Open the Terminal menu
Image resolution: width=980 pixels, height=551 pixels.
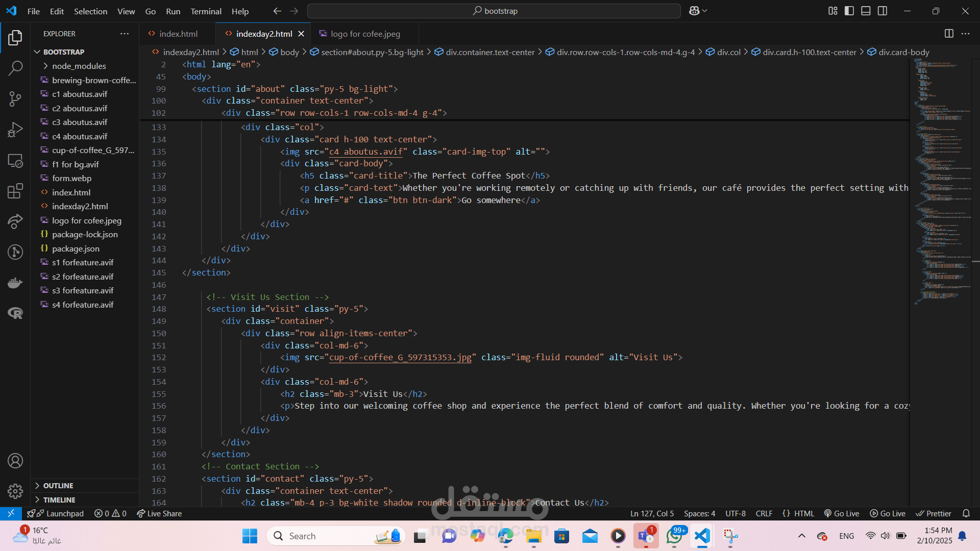tap(206, 11)
